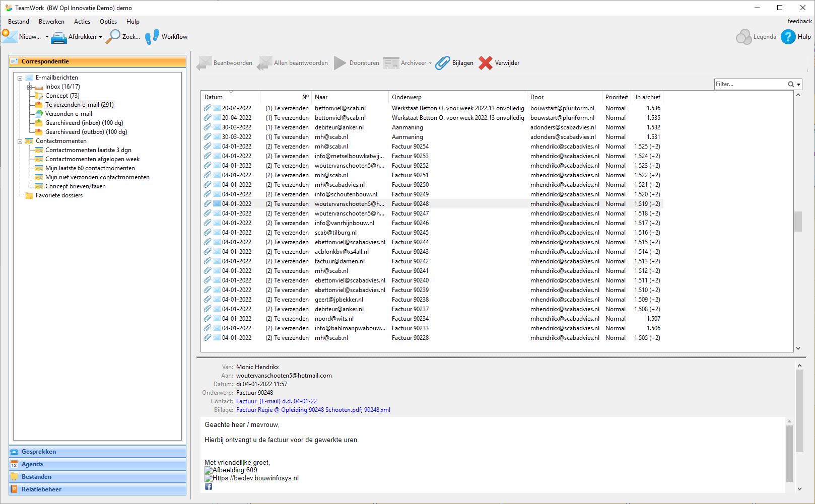Viewport: 815px width, 504px height.
Task: Open the blue Hulp question mark icon
Action: pyautogui.click(x=788, y=37)
